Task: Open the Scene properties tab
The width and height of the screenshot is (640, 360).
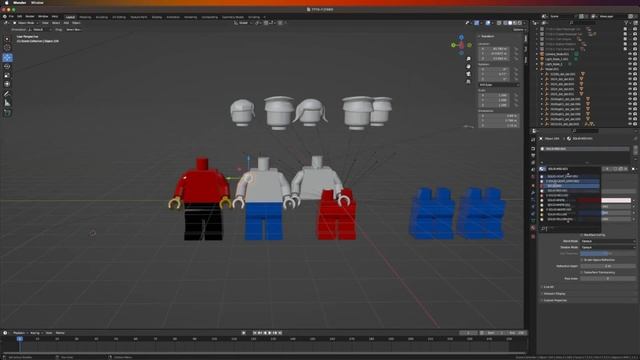Action: point(533,170)
